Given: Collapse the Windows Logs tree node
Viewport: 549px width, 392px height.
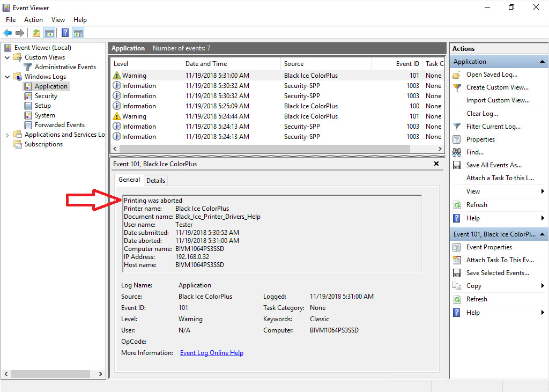Looking at the screenshot, I should [x=7, y=77].
